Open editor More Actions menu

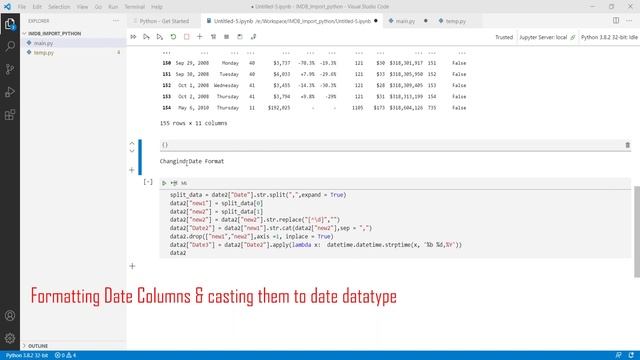tap(629, 20)
